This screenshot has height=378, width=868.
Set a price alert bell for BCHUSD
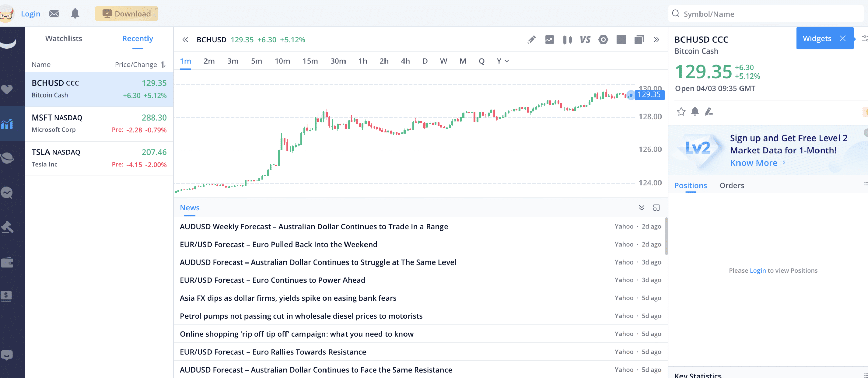695,111
